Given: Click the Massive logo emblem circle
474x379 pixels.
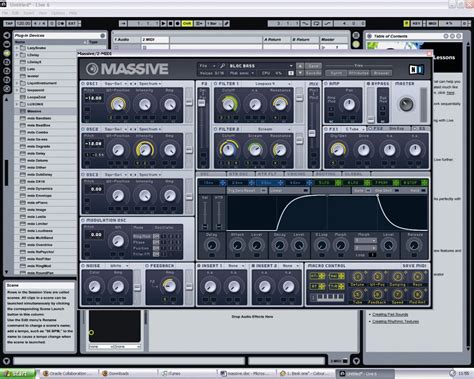Looking at the screenshot, I should point(92,69).
